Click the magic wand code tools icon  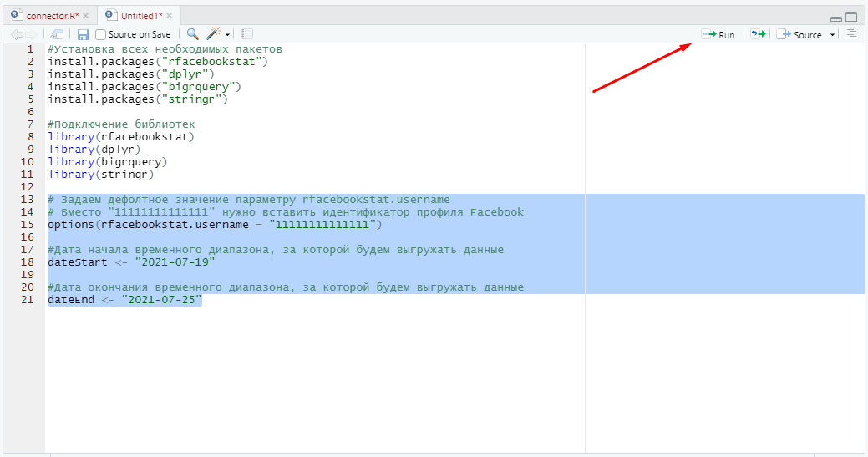(214, 34)
